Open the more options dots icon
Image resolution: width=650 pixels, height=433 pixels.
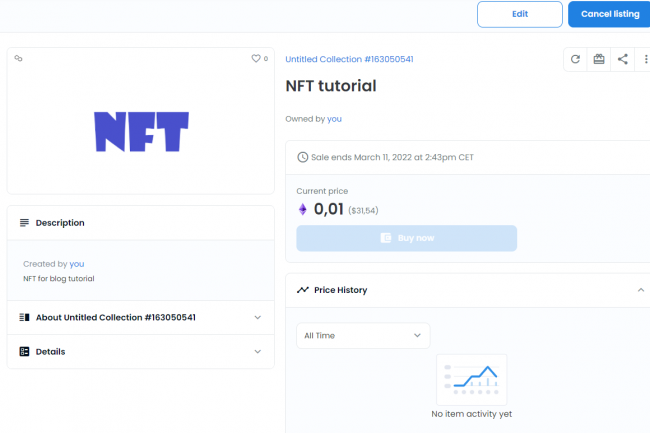coord(644,59)
